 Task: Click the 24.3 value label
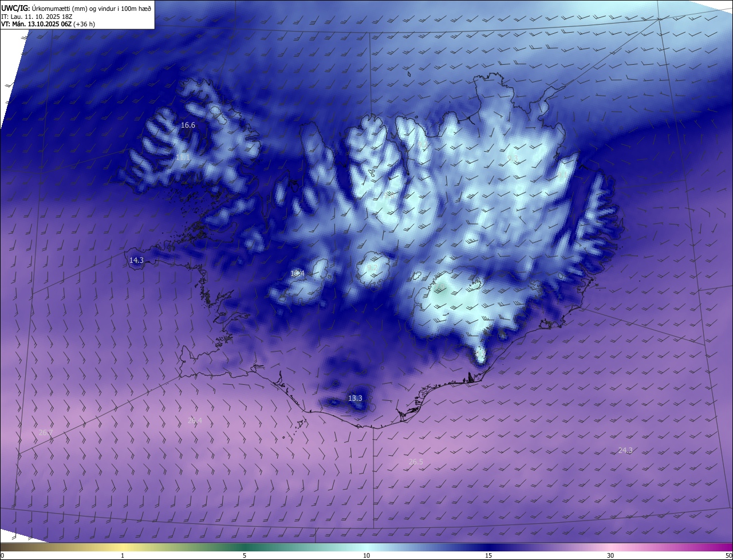tap(625, 450)
